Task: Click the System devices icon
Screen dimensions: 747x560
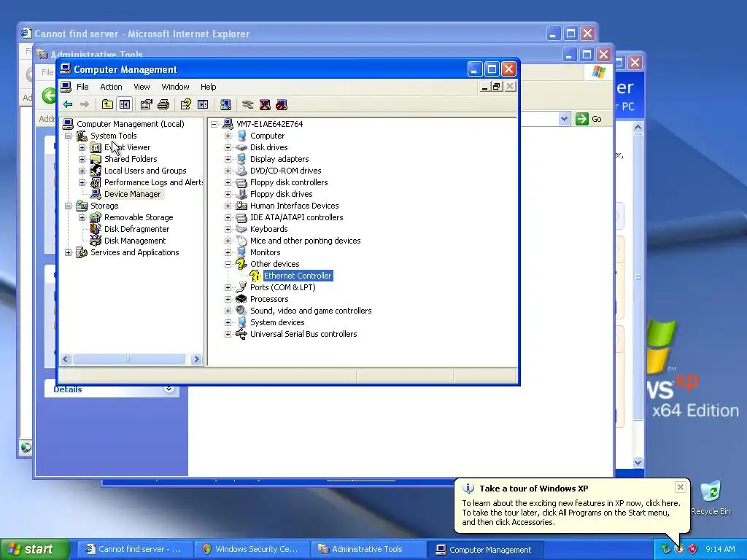Action: [x=241, y=322]
